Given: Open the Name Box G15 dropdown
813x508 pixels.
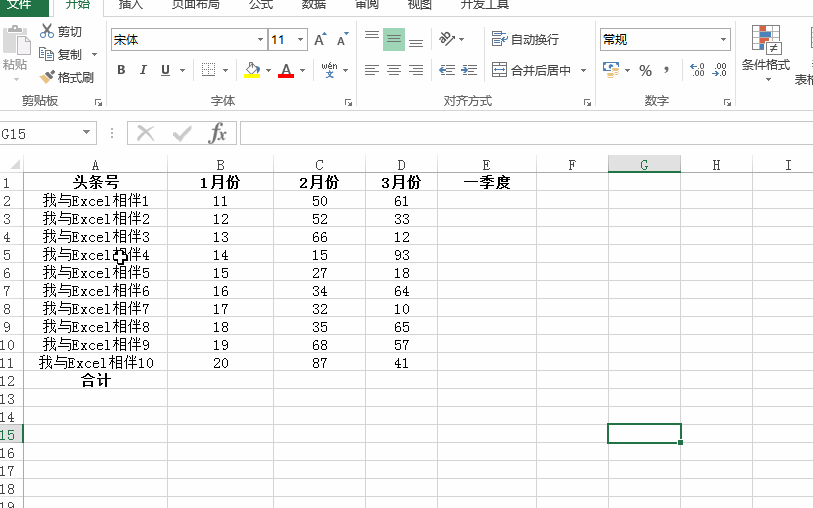Looking at the screenshot, I should [87, 133].
